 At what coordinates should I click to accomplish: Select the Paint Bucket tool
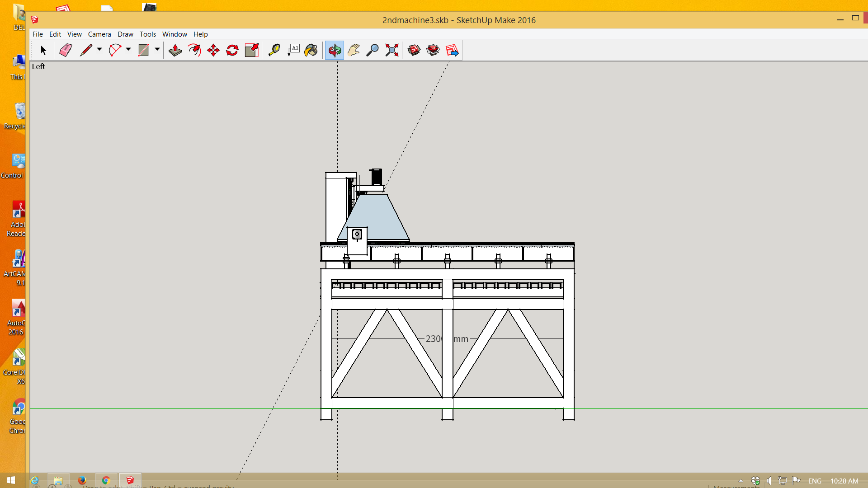311,50
